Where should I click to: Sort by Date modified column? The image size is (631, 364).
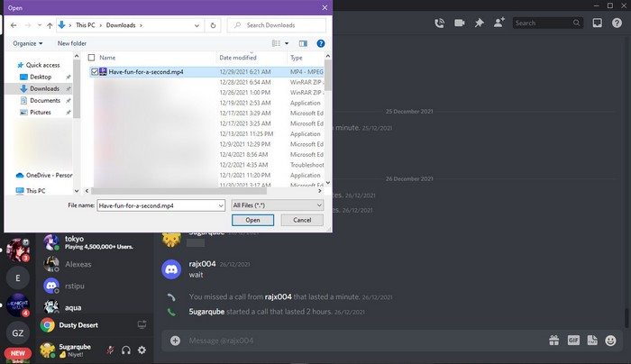(238, 58)
